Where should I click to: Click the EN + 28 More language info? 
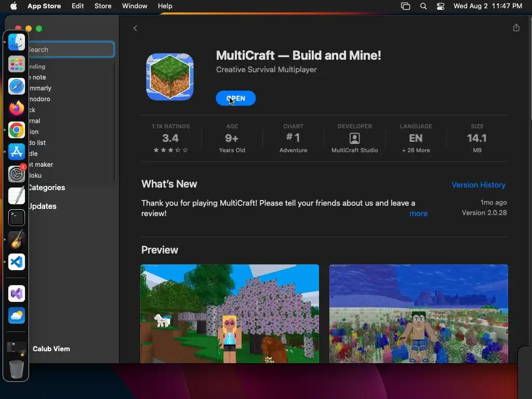416,138
